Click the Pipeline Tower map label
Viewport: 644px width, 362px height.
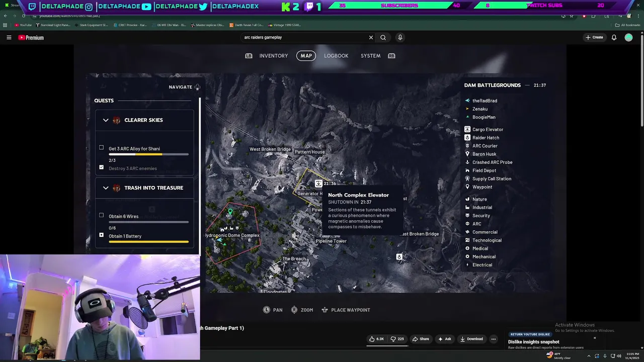(331, 241)
